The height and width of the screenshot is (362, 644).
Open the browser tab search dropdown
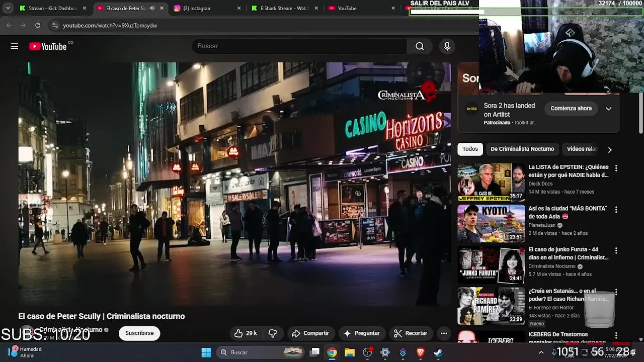click(8, 8)
